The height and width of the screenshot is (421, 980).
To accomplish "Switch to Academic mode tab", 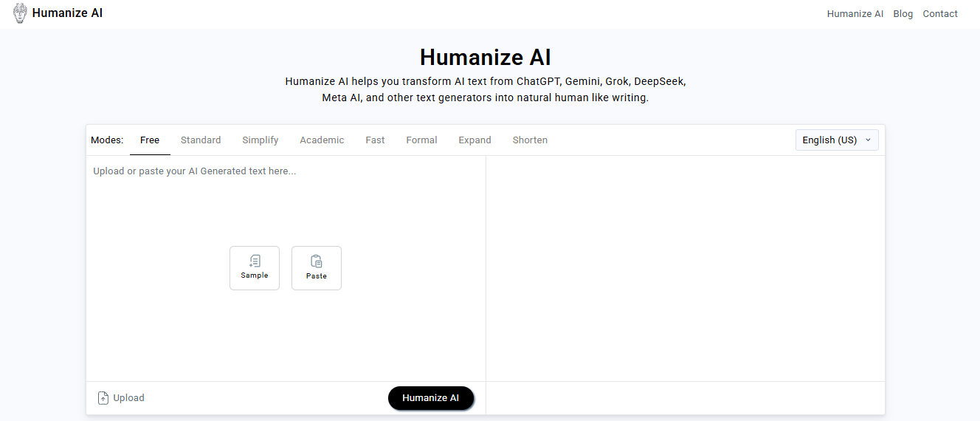I will click(322, 140).
